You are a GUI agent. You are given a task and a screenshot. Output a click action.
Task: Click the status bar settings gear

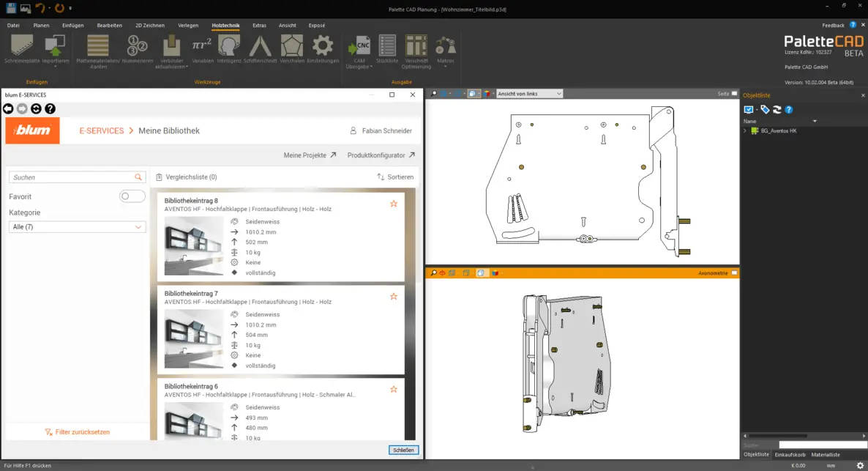tap(860, 465)
